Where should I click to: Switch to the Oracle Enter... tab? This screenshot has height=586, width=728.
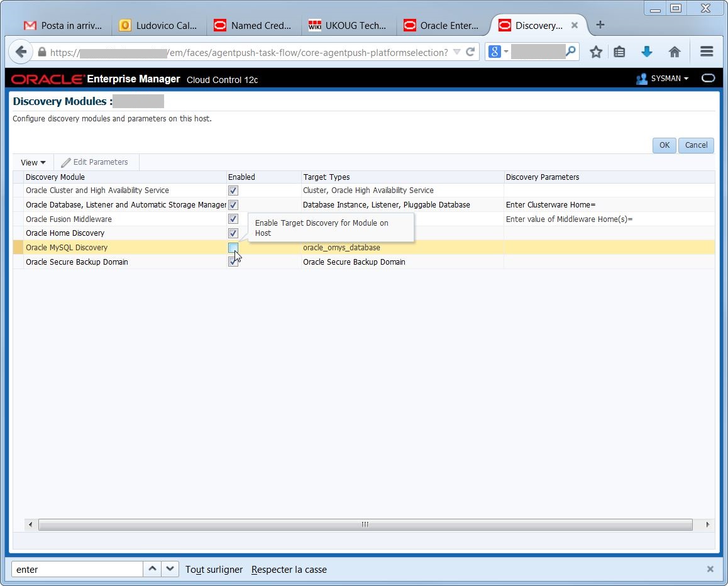[443, 26]
